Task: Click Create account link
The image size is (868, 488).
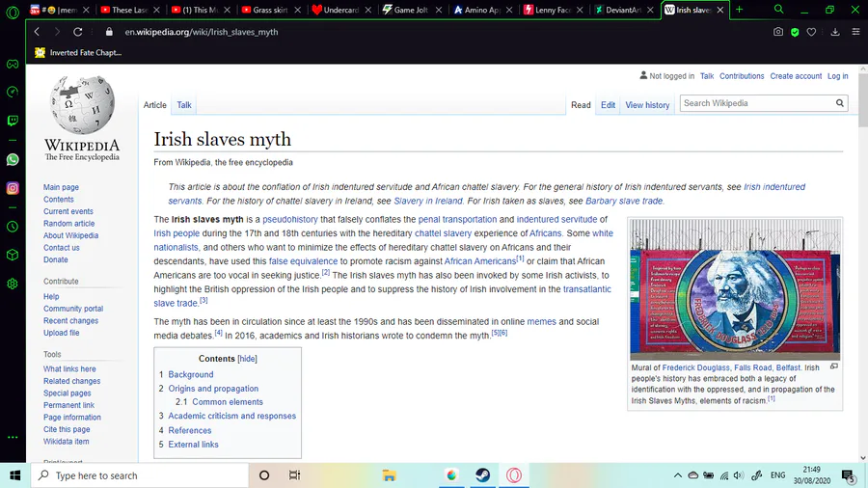Action: tap(796, 76)
